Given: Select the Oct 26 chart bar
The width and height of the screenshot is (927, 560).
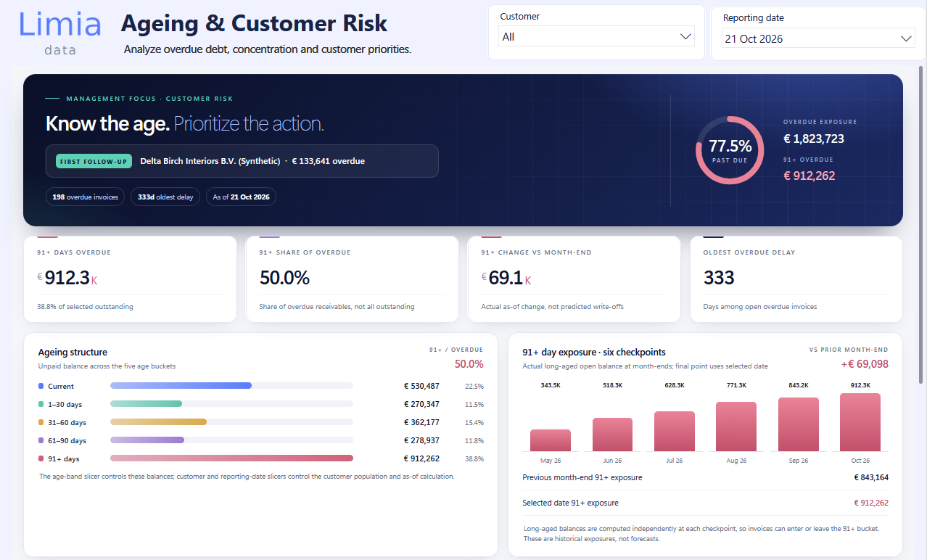Looking at the screenshot, I should 860,422.
